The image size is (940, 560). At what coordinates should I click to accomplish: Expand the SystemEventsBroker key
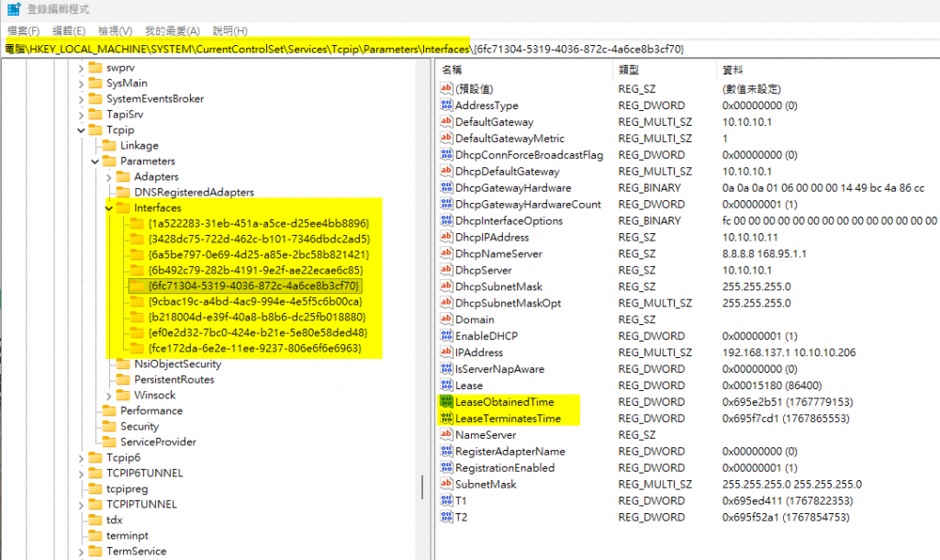[x=81, y=99]
